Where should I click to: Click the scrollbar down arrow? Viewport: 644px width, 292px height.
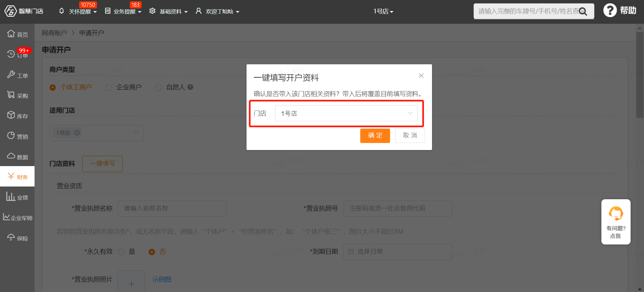(640, 289)
